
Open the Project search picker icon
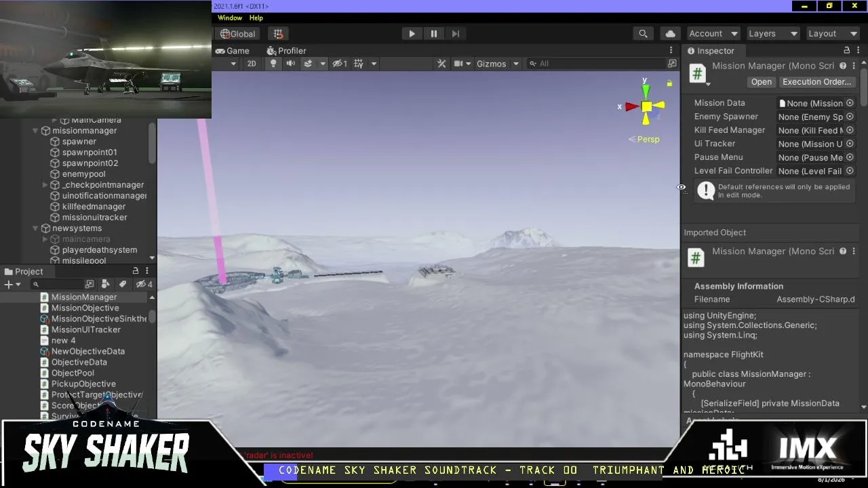tap(90, 285)
